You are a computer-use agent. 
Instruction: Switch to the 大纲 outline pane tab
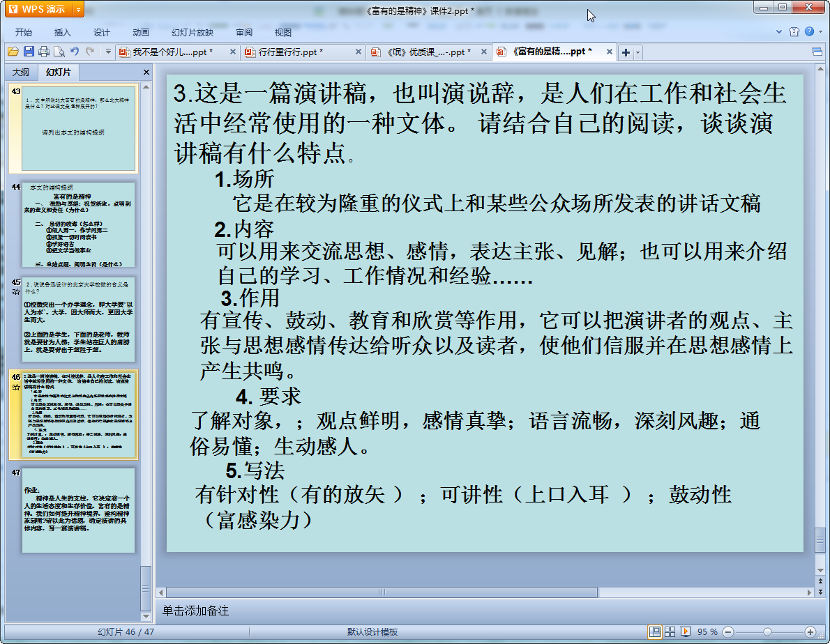[x=21, y=72]
